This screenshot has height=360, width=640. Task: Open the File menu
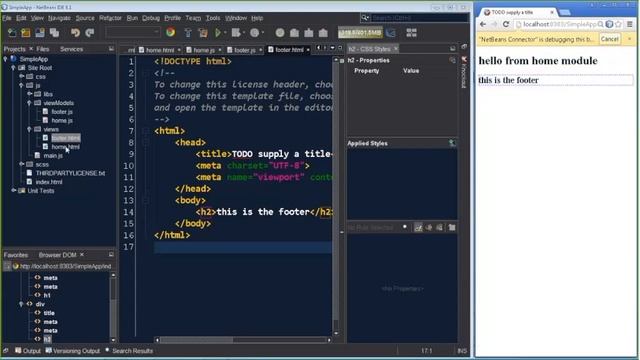[7, 18]
